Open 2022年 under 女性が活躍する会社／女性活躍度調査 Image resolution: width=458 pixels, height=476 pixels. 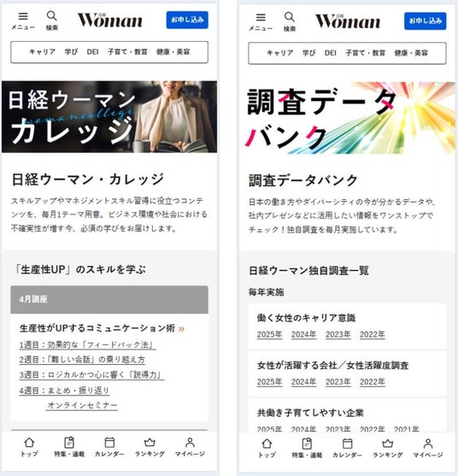pos(373,382)
